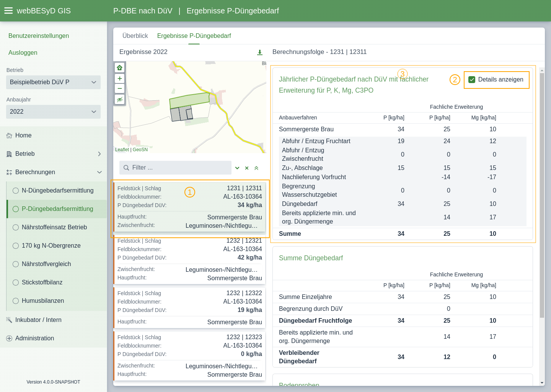This screenshot has height=392, width=551.
Task: Click the 'Zu-, Abschlage' row
Action: 403,168
